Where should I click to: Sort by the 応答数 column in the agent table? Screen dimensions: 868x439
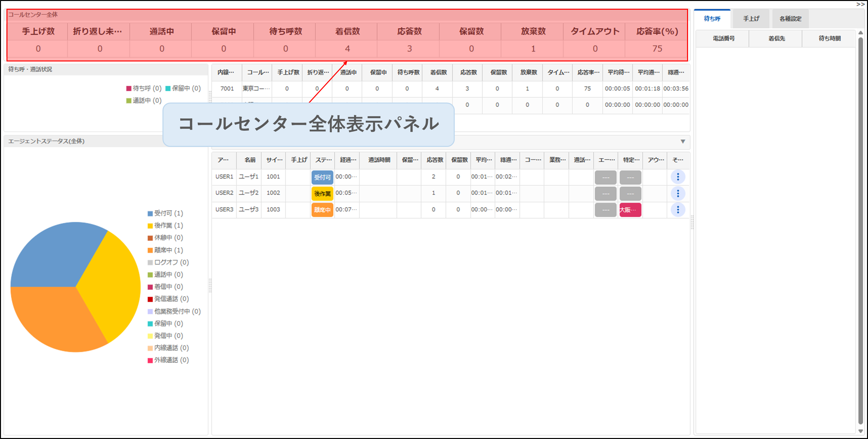pos(434,160)
